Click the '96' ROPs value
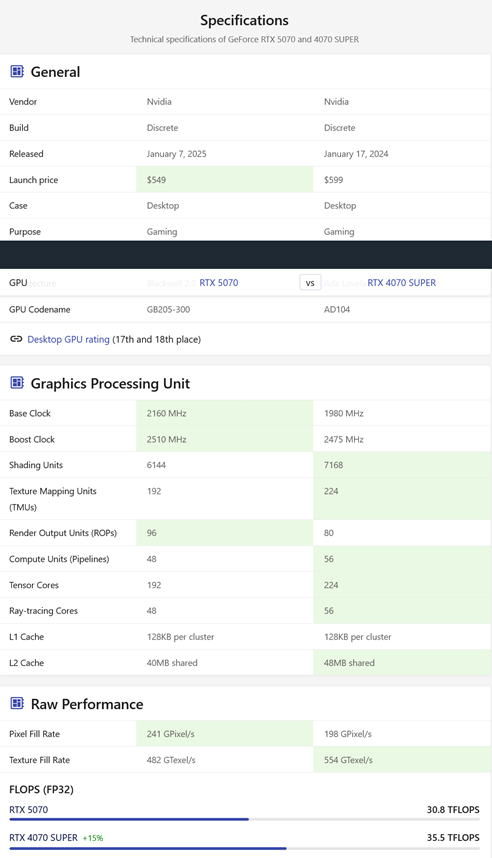492x858 pixels. (152, 533)
